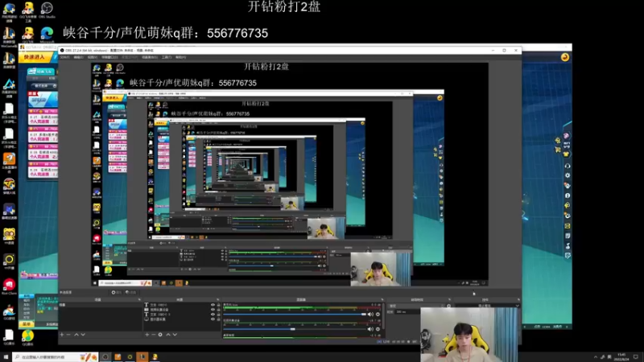The height and width of the screenshot is (362, 644).
Task: Open the 视图(V) menu in OBS
Action: coord(93,57)
